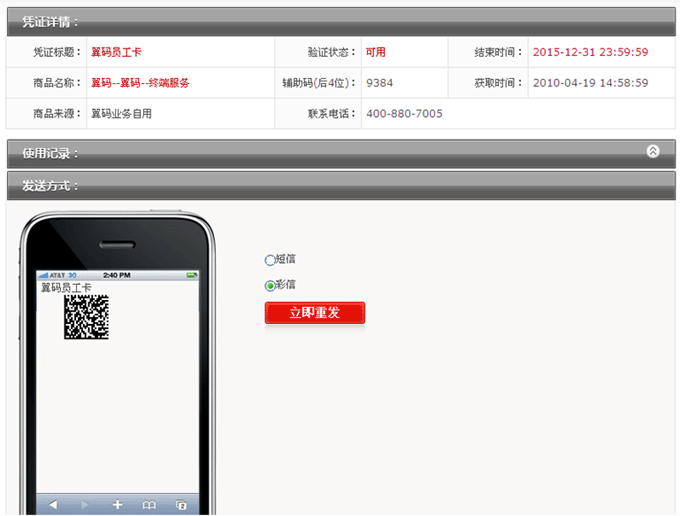Collapse the 使用记录 section with chevron icon
Image resolution: width=680 pixels, height=516 pixels.
pyautogui.click(x=653, y=151)
